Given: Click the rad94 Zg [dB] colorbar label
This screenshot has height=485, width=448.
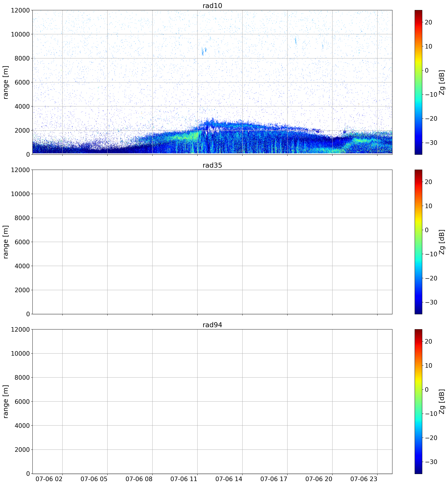Looking at the screenshot, I should tap(442, 402).
